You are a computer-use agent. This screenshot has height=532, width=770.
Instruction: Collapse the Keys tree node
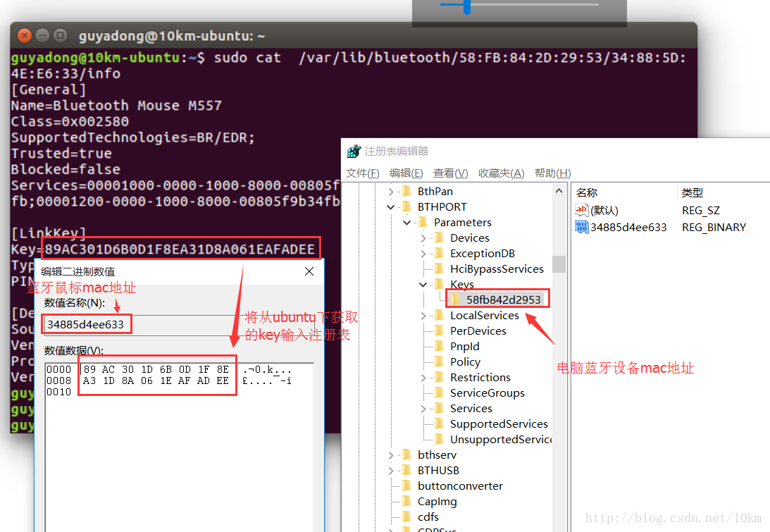coord(423,285)
